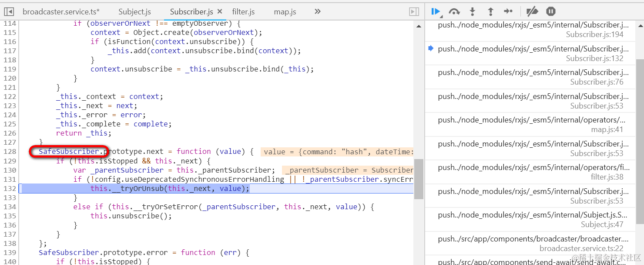The height and width of the screenshot is (265, 644).
Task: Click the editor scrollbar up arrow
Action: pyautogui.click(x=419, y=26)
